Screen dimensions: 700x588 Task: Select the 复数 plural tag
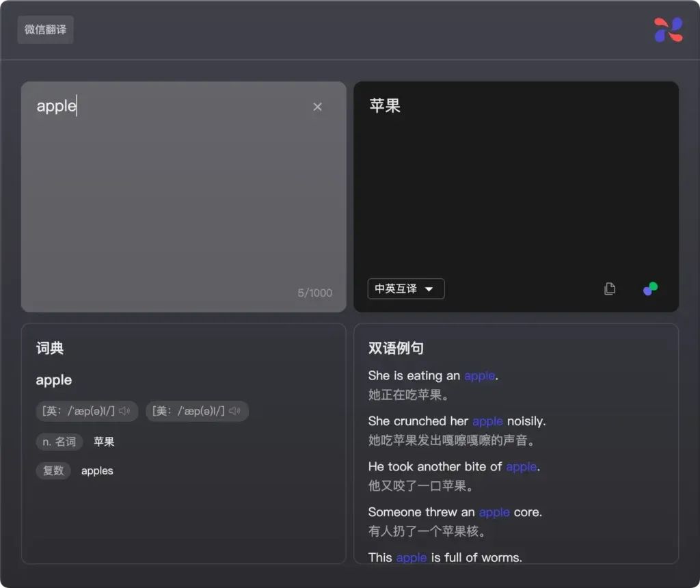53,470
